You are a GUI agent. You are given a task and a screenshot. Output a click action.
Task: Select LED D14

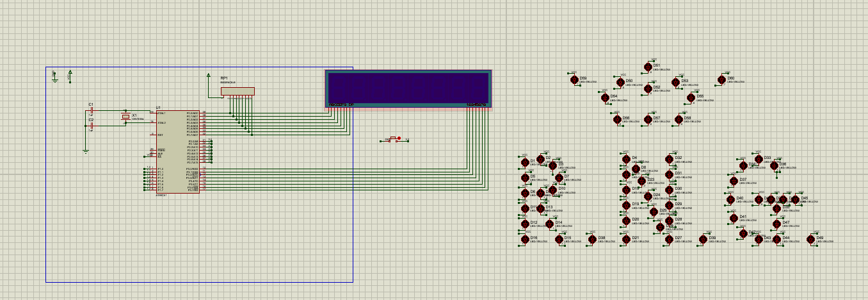coord(549,224)
